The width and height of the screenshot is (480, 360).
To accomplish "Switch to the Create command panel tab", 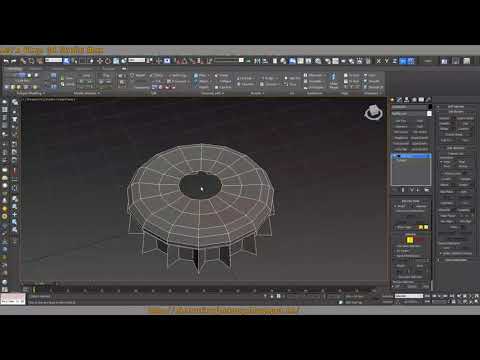I will coord(393,100).
